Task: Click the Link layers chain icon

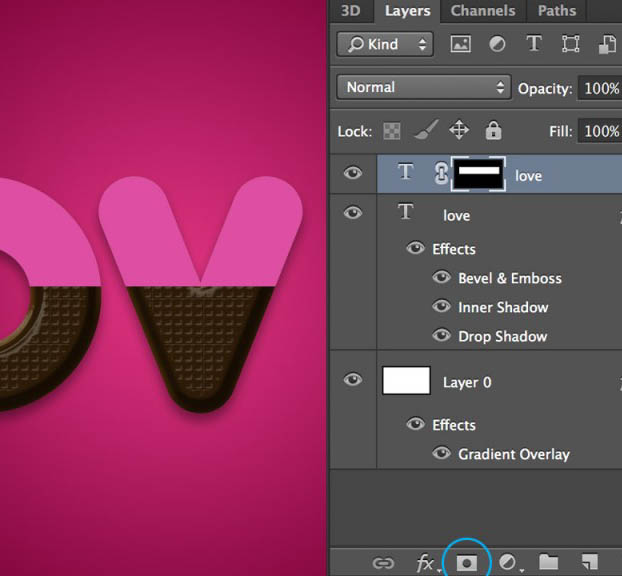Action: click(x=383, y=563)
